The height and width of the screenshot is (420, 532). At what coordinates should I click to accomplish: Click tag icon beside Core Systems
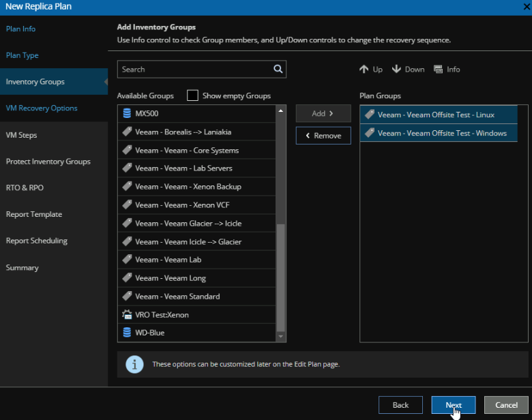click(x=127, y=150)
